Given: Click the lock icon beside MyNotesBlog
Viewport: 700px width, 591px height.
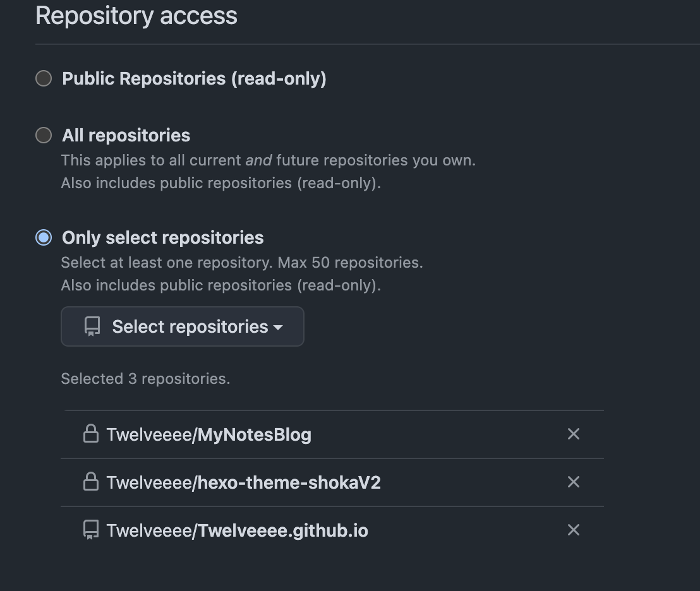Looking at the screenshot, I should click(x=91, y=434).
